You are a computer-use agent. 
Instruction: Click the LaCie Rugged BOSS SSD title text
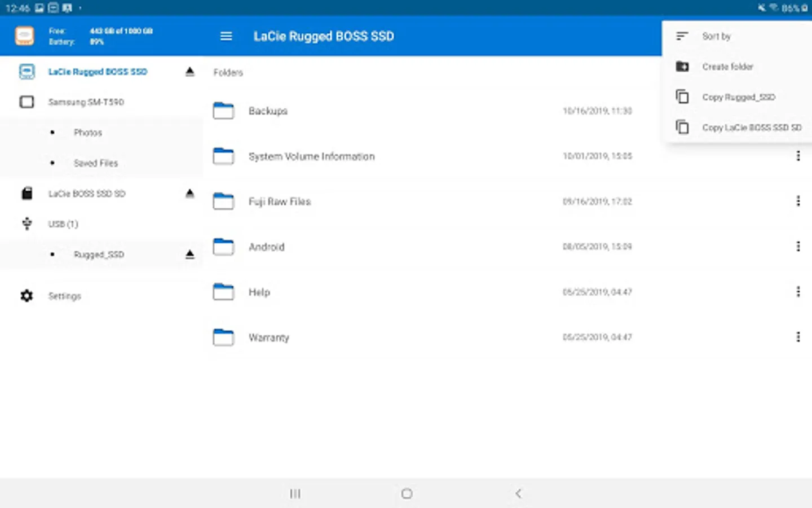click(324, 36)
